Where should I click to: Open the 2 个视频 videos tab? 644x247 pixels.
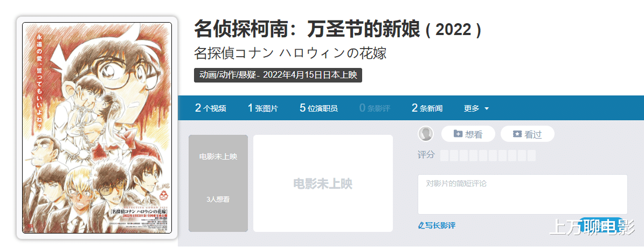pos(210,108)
